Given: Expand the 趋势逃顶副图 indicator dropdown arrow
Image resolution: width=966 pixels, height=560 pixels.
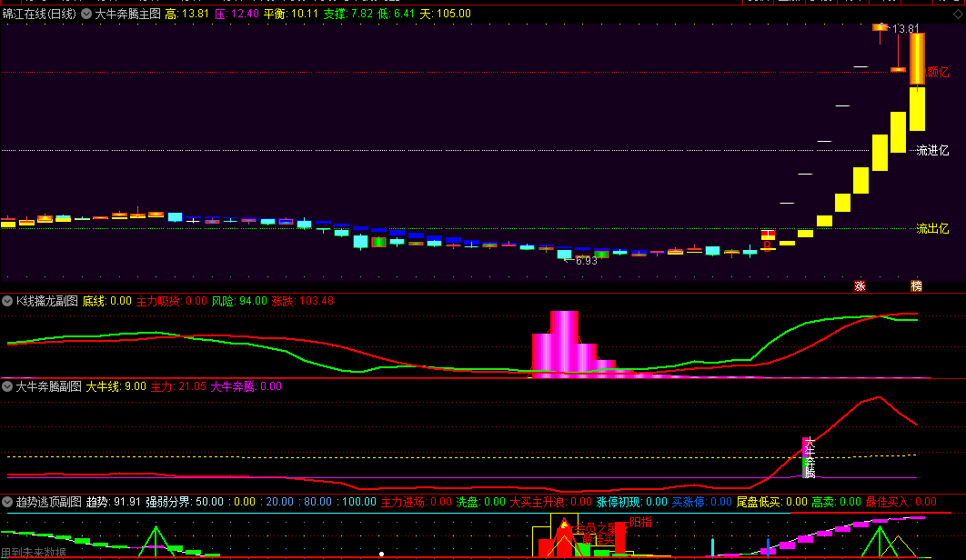Looking at the screenshot, I should pos(8,502).
